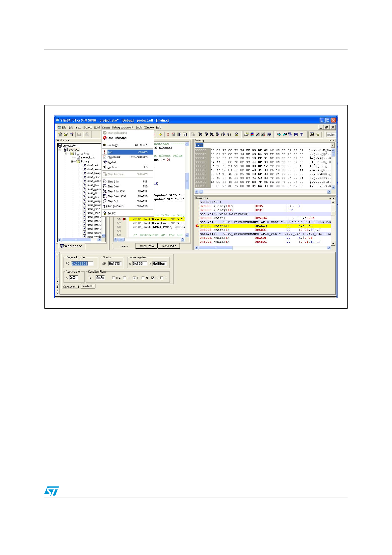Click the red exclamation Run toolbar icon

pos(168,134)
